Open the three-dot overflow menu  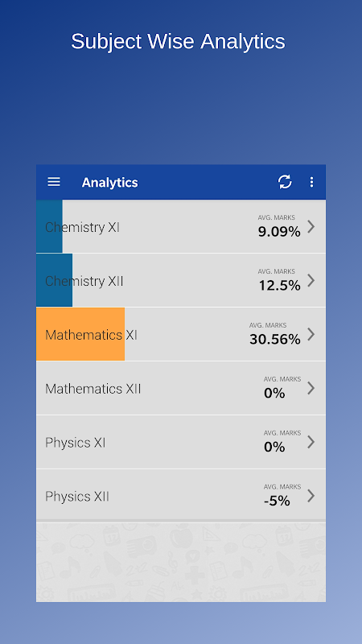click(x=311, y=182)
